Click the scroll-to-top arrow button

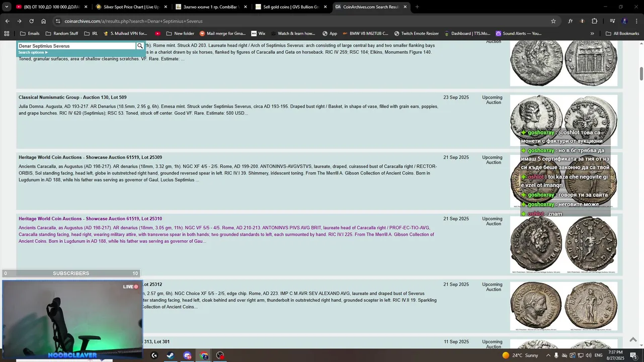click(633, 340)
